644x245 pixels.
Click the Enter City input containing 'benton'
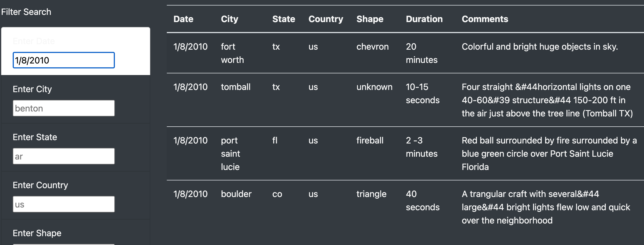(64, 108)
